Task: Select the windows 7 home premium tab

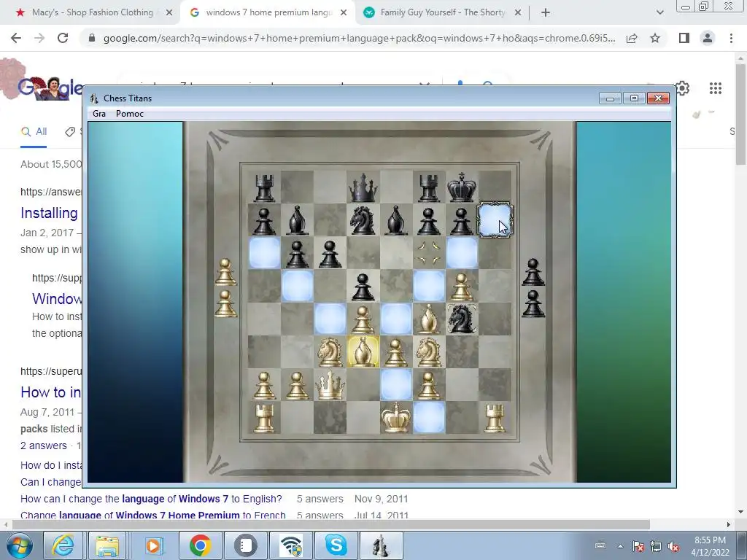Action: click(268, 12)
